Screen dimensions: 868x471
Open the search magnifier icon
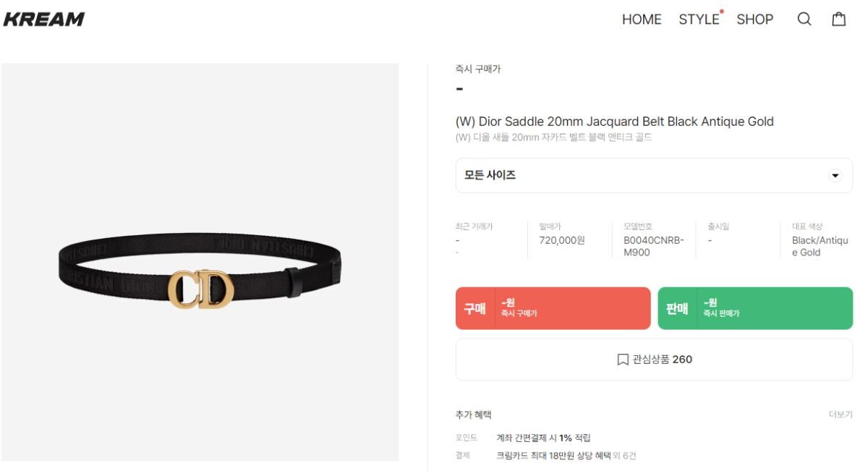pos(804,20)
